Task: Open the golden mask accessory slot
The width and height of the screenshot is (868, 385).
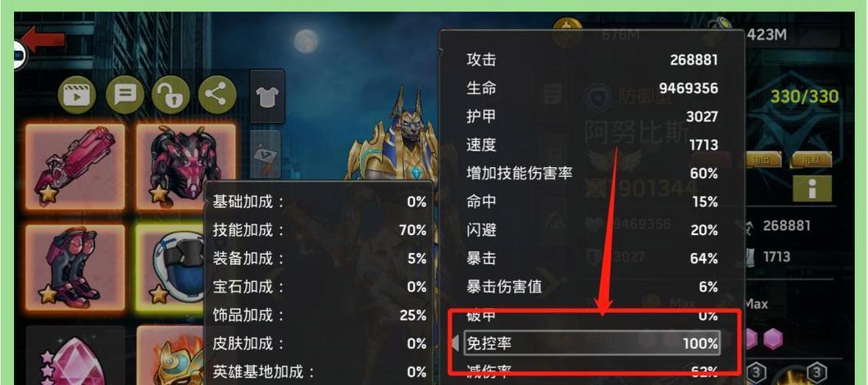Action: pos(170,356)
